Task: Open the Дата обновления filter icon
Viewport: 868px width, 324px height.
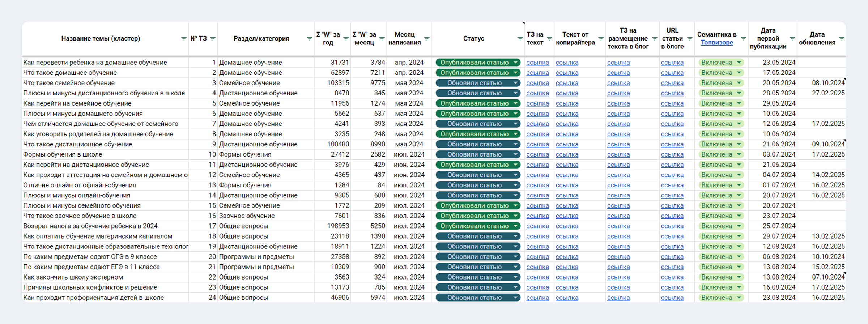Action: click(842, 39)
